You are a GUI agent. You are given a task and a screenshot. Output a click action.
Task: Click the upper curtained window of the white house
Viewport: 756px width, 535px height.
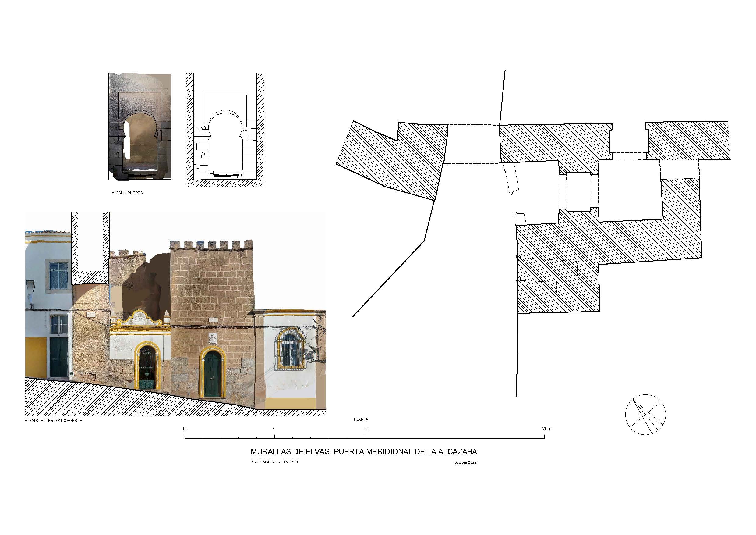(59, 276)
